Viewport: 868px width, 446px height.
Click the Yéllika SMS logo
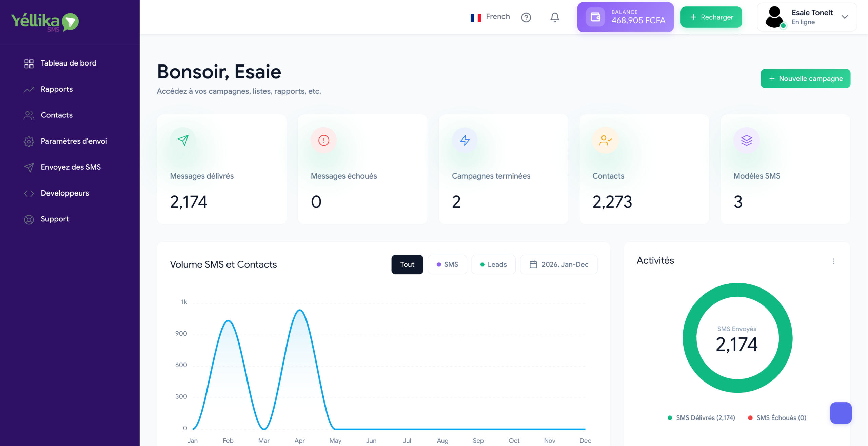pyautogui.click(x=45, y=22)
